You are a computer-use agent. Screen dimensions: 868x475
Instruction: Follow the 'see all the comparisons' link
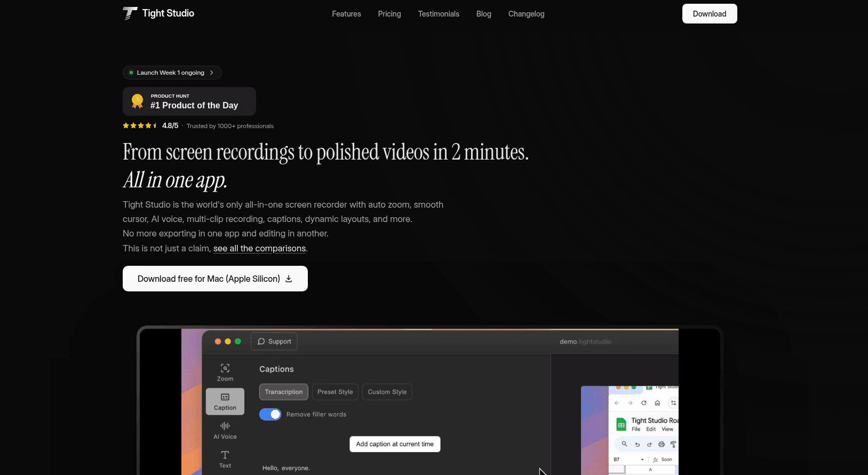[260, 248]
